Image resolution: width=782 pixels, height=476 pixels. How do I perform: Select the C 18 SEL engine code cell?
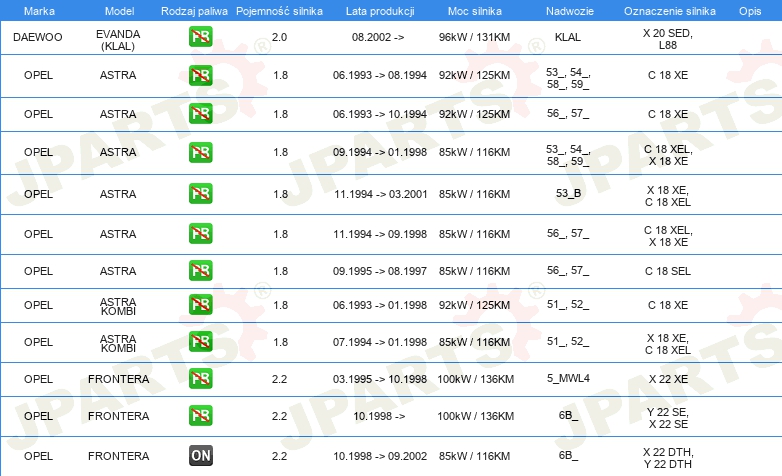click(668, 271)
